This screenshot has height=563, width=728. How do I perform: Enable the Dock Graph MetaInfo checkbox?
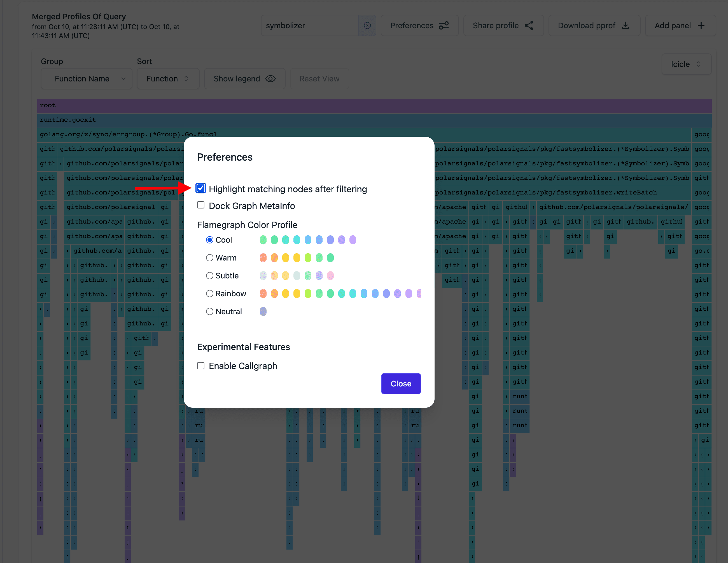(x=201, y=205)
